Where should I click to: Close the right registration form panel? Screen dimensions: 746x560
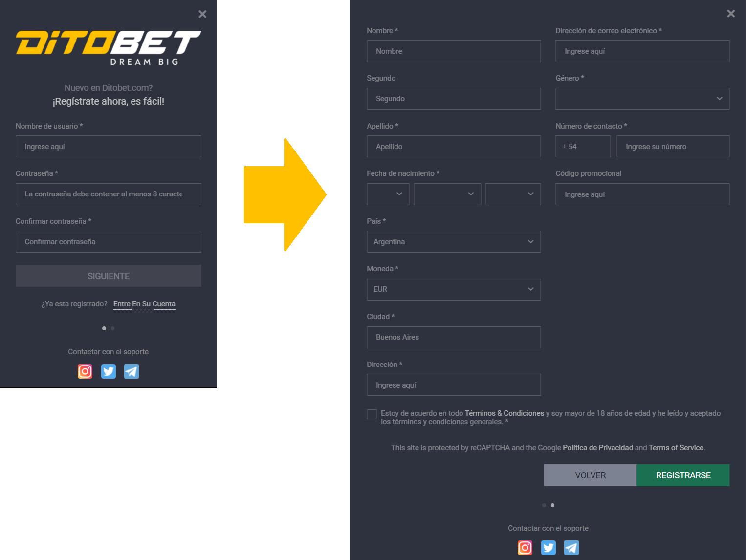tap(731, 14)
